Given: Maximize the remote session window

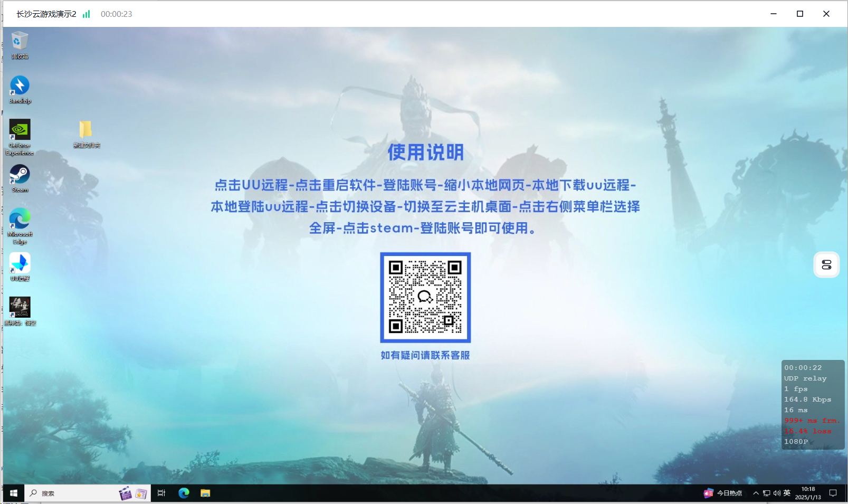Looking at the screenshot, I should point(800,14).
